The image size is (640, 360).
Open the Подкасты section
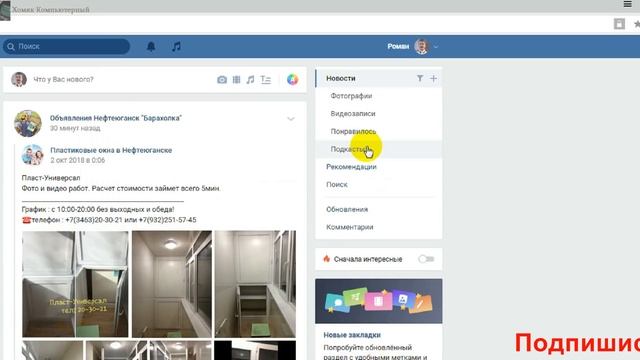379,149
